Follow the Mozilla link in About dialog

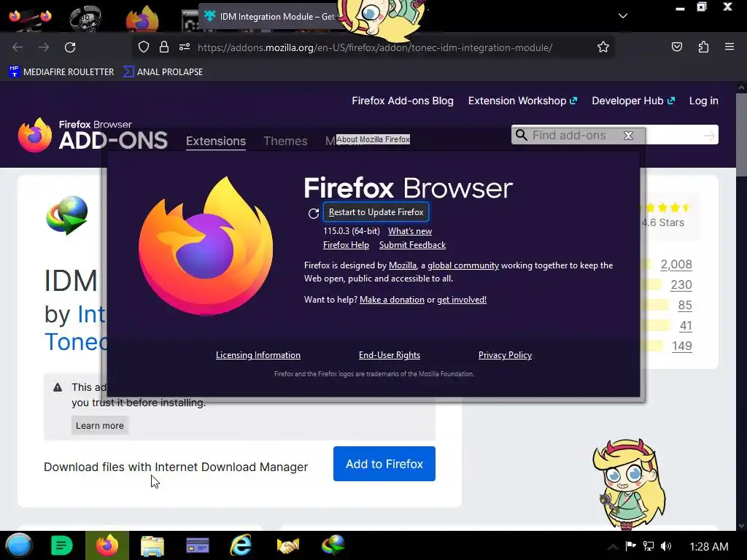(403, 265)
